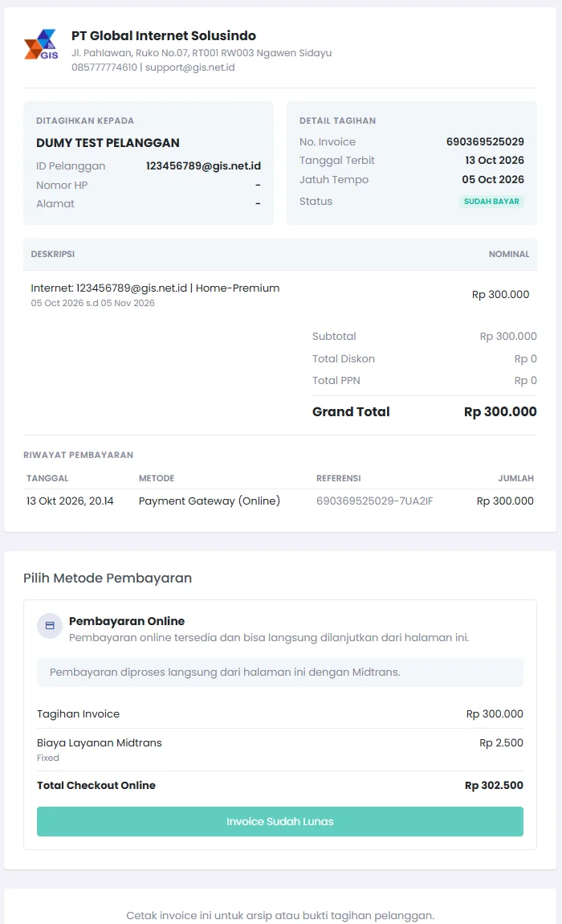This screenshot has width=562, height=924.
Task: Click the SUDAH BAYAR status badge
Action: click(491, 202)
